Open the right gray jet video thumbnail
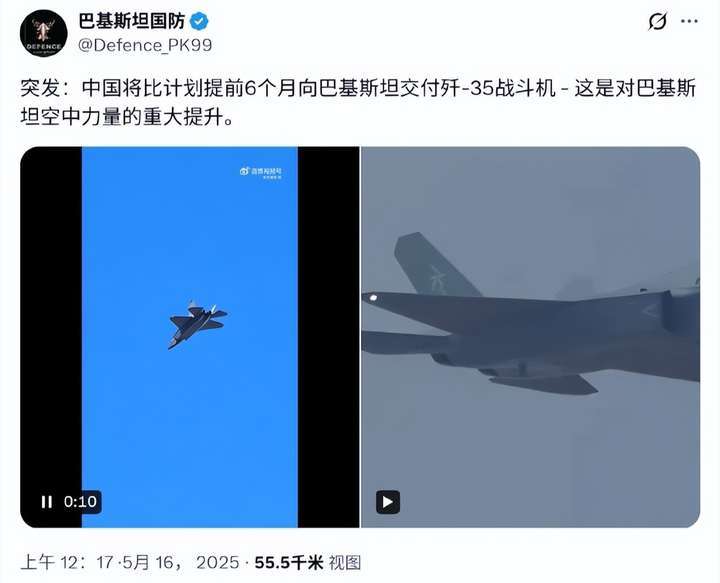Screen dimensions: 720x583 click(x=531, y=337)
